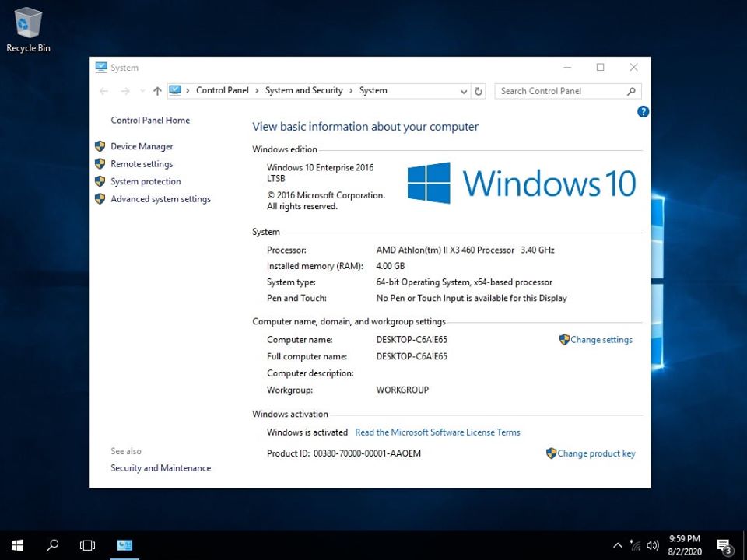747x560 pixels.
Task: Click the Back navigation arrow
Action: pyautogui.click(x=103, y=91)
